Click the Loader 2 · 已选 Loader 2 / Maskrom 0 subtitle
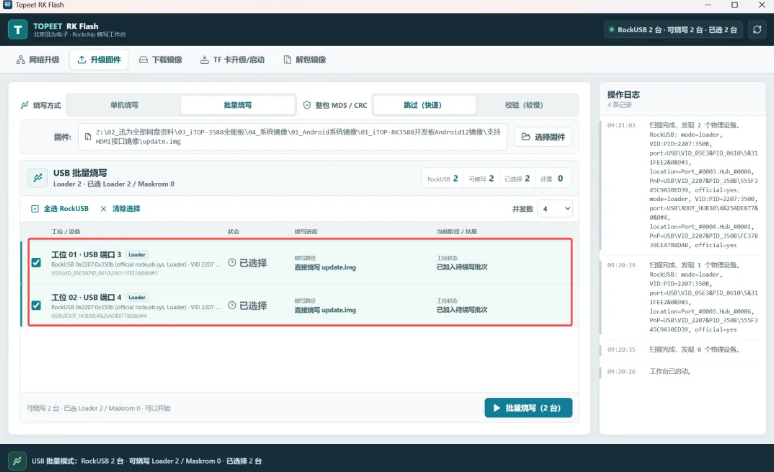 point(114,184)
